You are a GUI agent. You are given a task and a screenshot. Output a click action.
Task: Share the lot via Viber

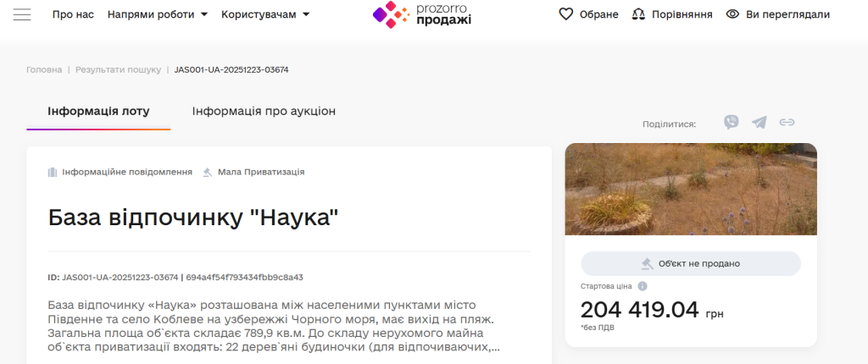pos(732,123)
